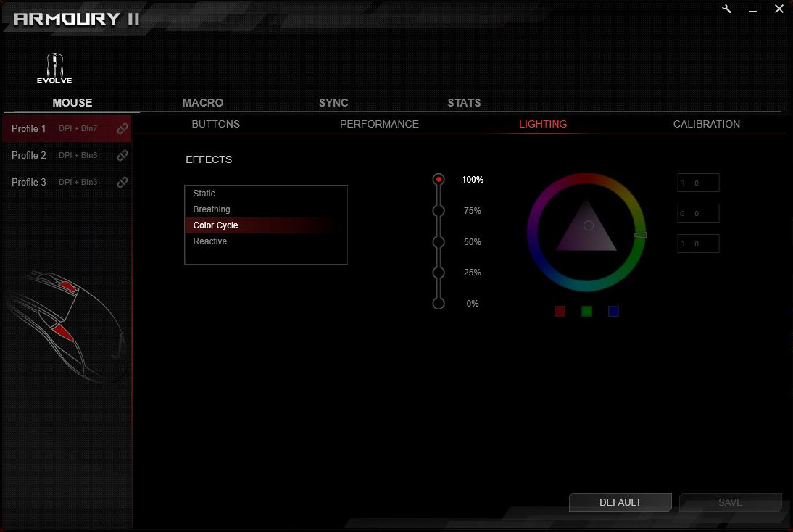Minimize the Armoury II window

(753, 9)
